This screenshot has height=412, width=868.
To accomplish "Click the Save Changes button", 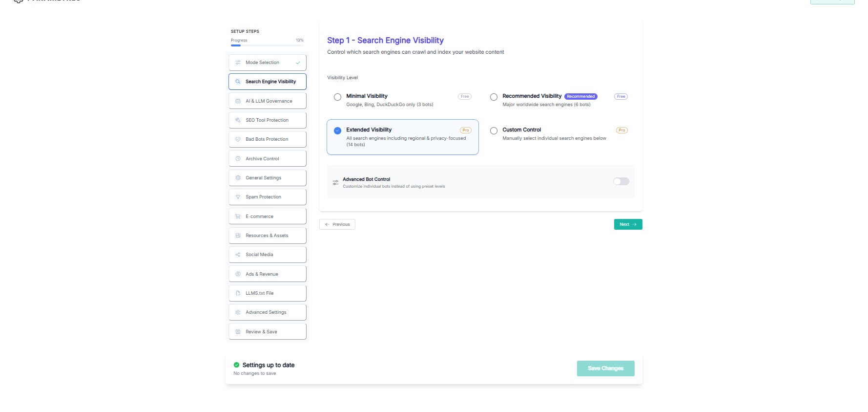I will click(x=605, y=369).
